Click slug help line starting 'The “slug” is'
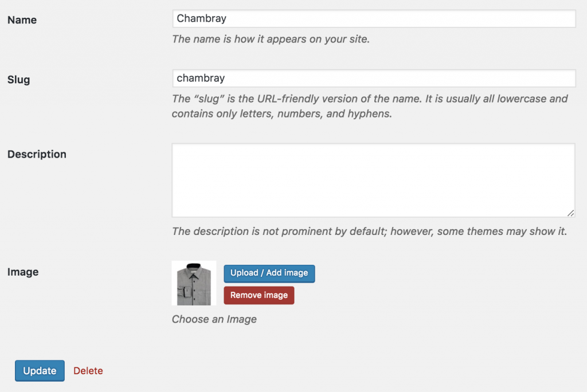The height and width of the screenshot is (392, 587). (370, 99)
